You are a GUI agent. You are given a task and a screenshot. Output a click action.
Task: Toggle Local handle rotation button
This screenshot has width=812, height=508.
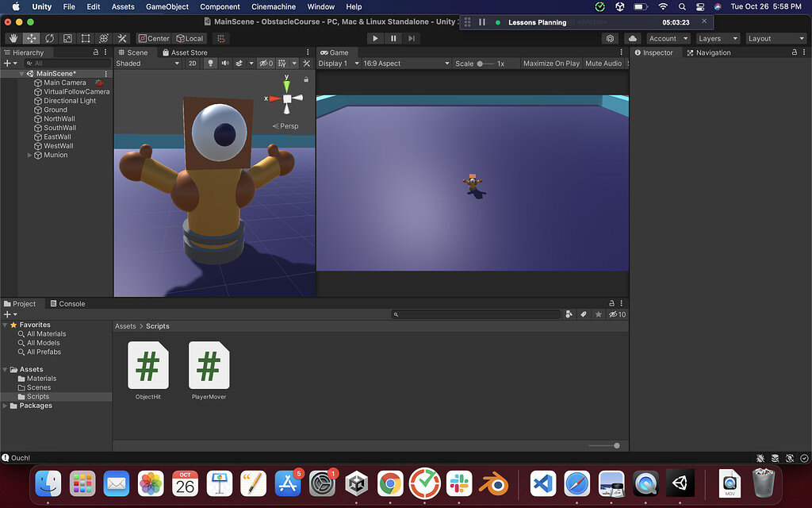click(190, 38)
